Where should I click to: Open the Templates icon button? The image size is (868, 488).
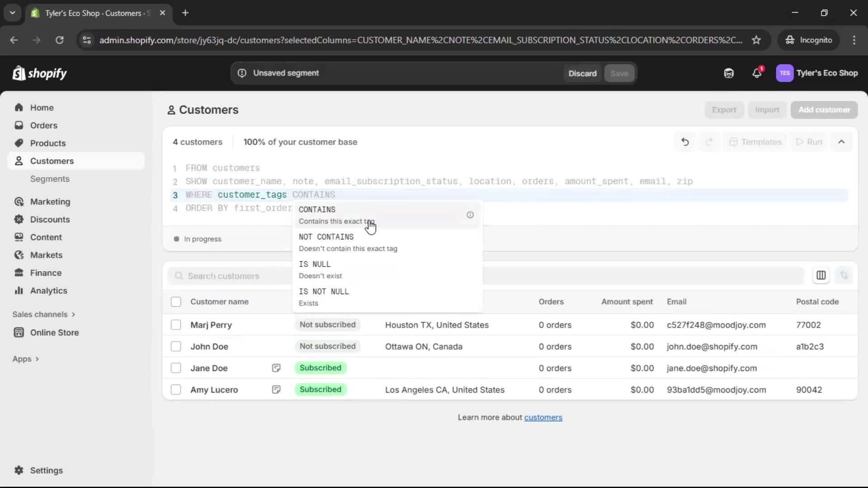(755, 141)
